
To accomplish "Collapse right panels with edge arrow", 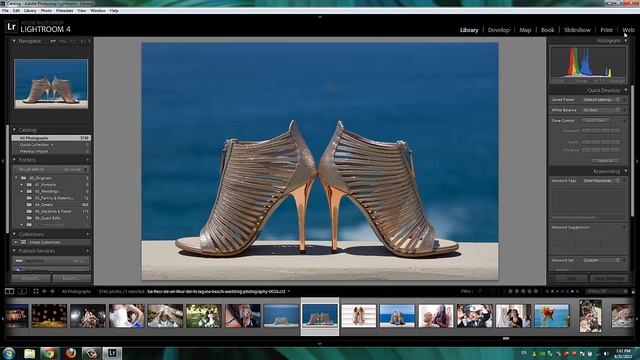I will click(638, 161).
